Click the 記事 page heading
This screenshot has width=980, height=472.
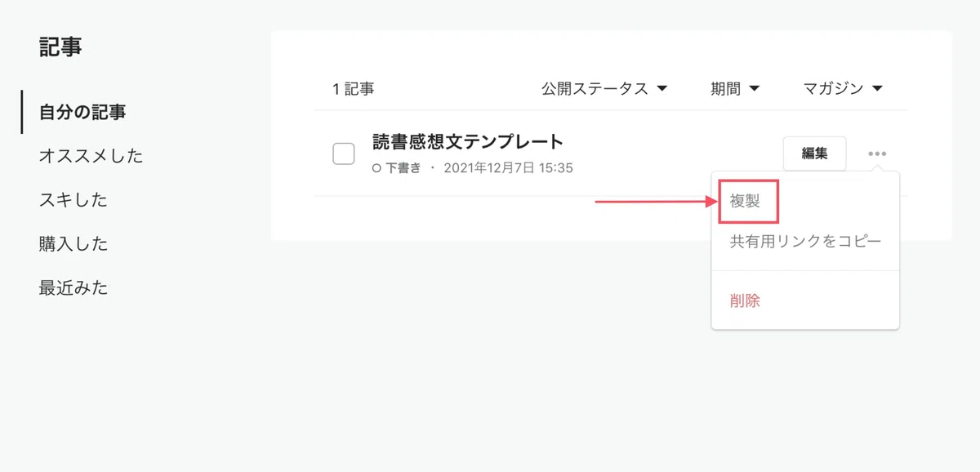tap(60, 47)
